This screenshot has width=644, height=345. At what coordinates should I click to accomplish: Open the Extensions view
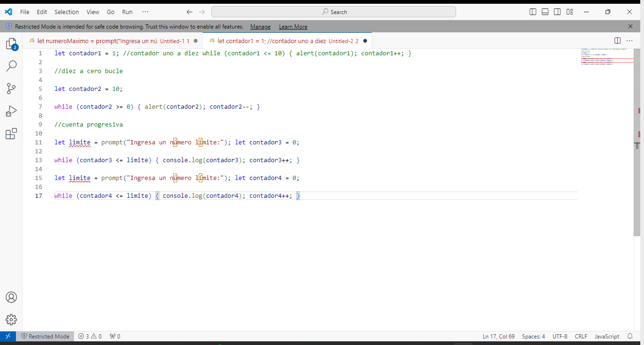[x=11, y=134]
